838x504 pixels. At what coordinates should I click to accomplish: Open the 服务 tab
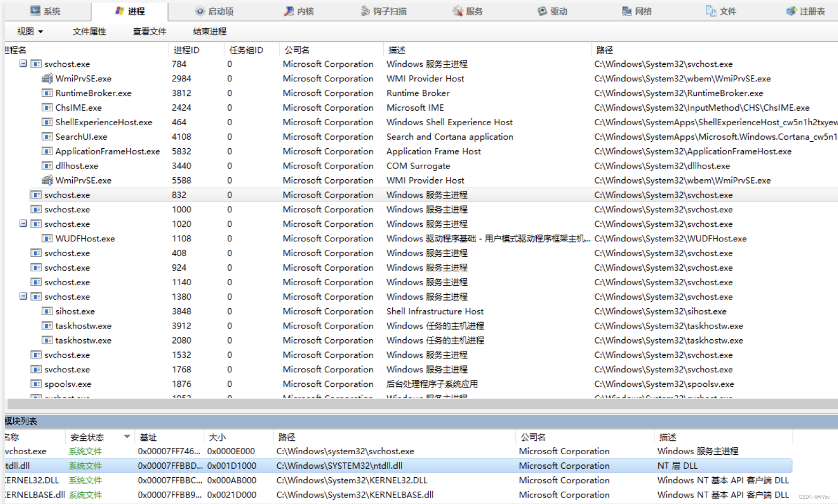pyautogui.click(x=468, y=11)
